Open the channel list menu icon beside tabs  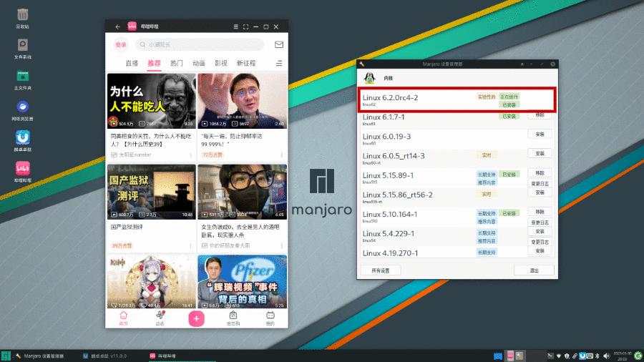point(279,63)
